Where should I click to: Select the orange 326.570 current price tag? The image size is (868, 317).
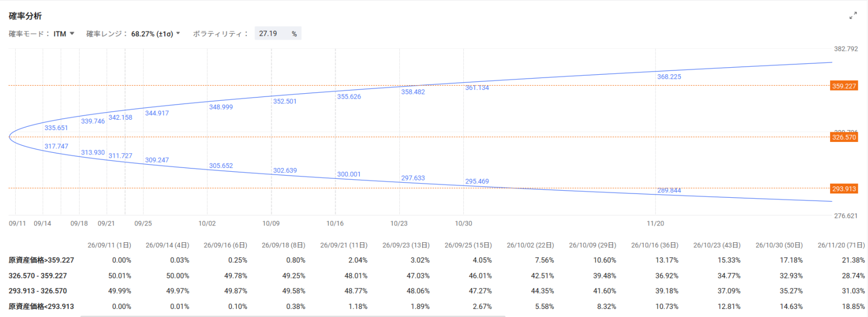click(x=844, y=138)
